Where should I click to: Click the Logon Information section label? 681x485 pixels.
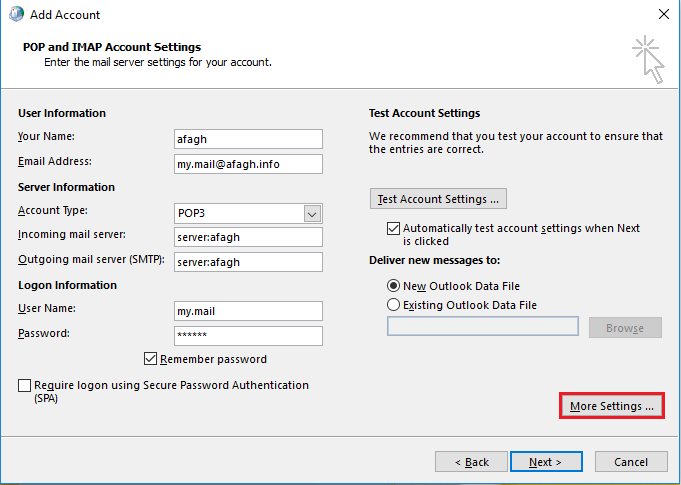(67, 285)
